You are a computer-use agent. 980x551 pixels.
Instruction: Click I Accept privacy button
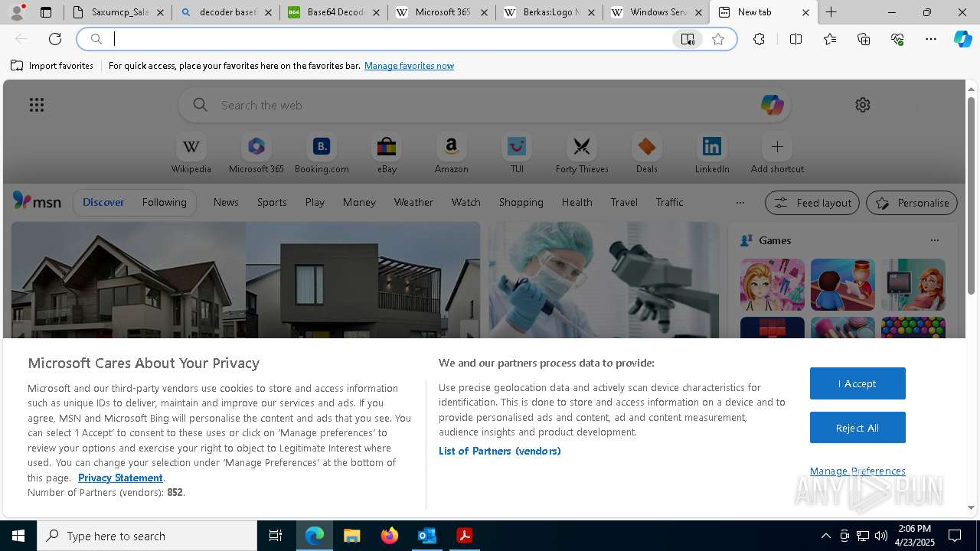(x=857, y=383)
